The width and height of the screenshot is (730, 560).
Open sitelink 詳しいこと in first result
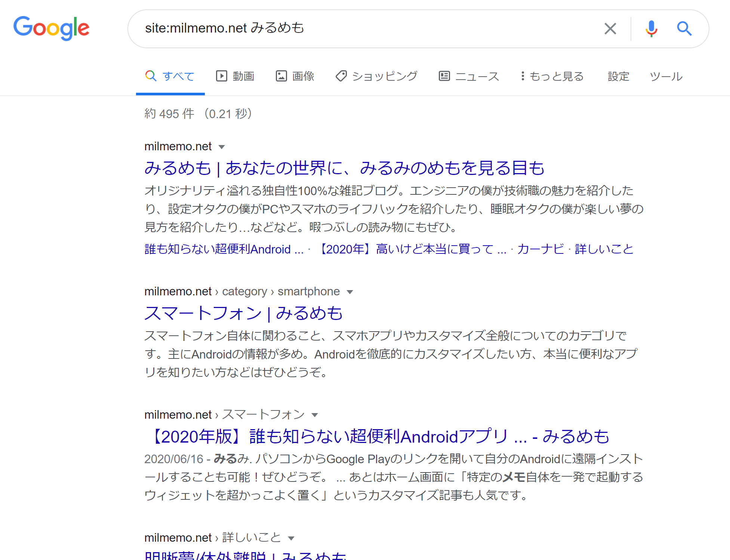point(604,249)
